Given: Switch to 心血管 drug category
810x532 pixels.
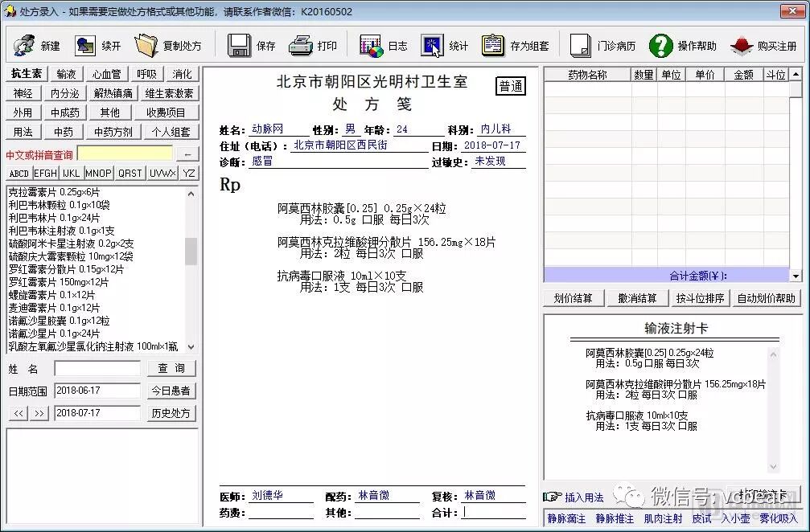Looking at the screenshot, I should (x=106, y=74).
